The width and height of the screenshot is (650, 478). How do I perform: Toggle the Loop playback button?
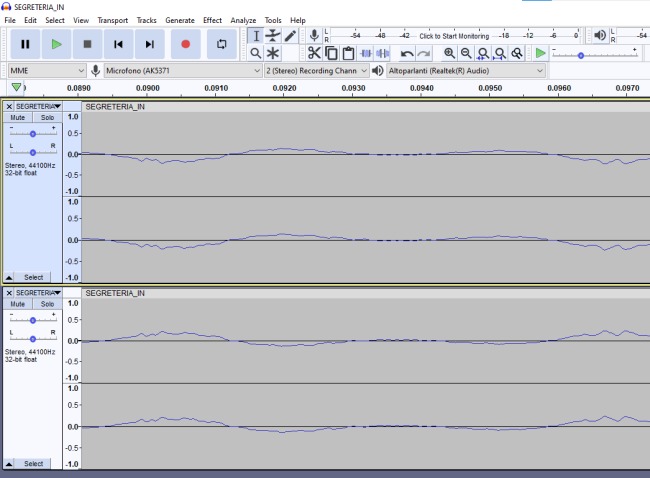222,44
